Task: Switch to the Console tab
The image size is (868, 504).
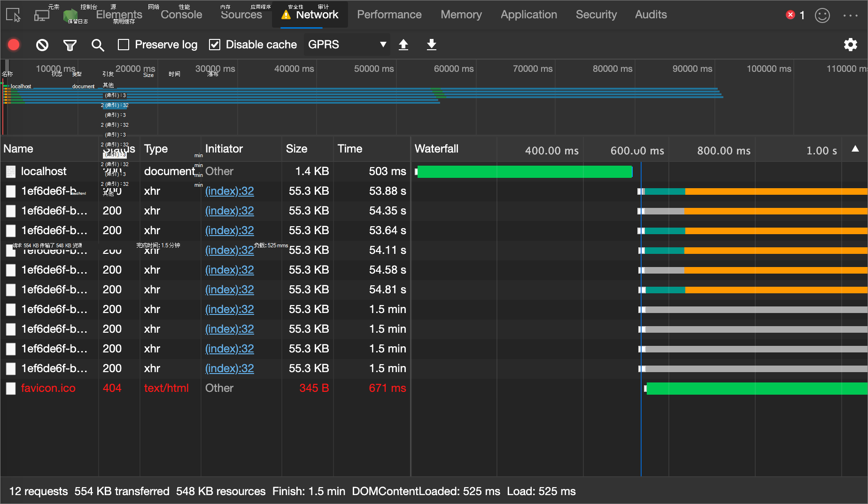Action: 181,15
